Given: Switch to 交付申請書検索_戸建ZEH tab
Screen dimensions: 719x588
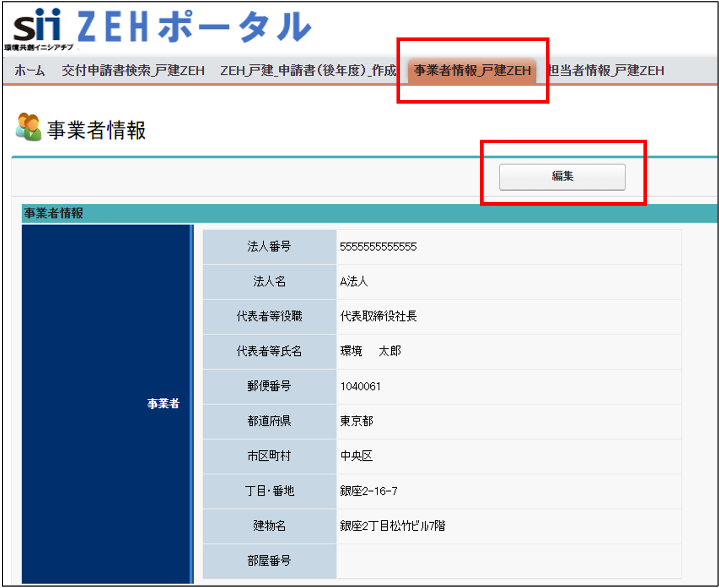Looking at the screenshot, I should [133, 70].
